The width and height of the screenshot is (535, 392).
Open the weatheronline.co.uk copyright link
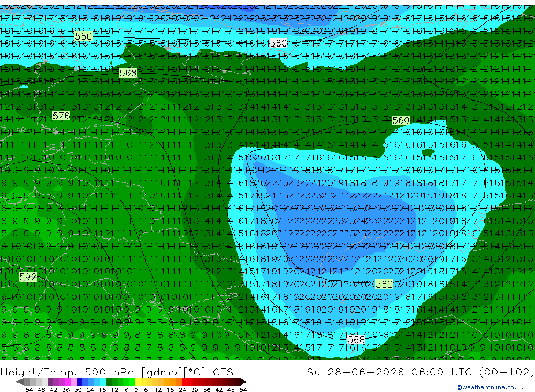click(x=490, y=387)
